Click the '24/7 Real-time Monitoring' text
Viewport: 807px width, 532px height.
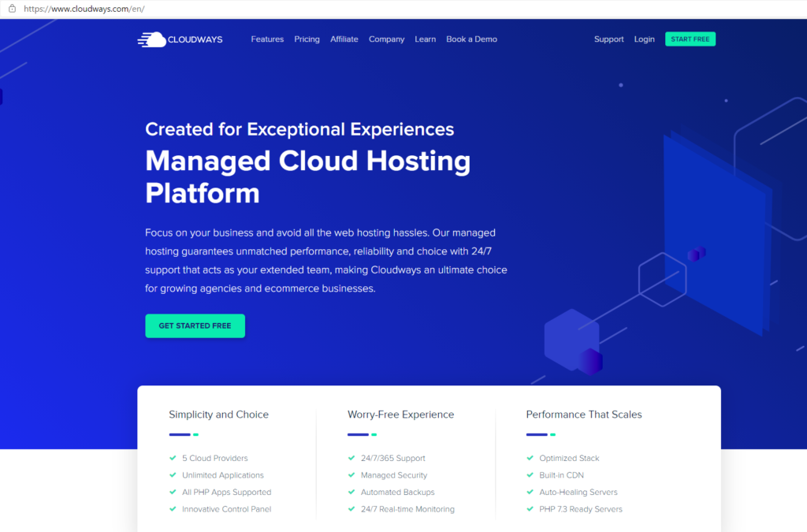407,509
